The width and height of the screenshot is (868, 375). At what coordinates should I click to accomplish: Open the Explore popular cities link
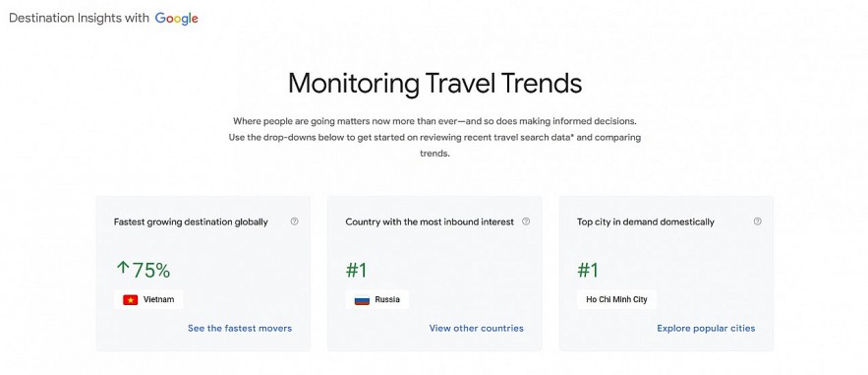coord(706,328)
